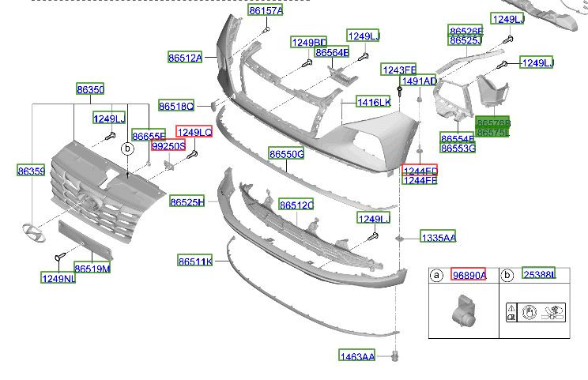Image resolution: width=588 pixels, height=380 pixels.
Task: Click the red-boxed label 1244FD
Action: [420, 171]
